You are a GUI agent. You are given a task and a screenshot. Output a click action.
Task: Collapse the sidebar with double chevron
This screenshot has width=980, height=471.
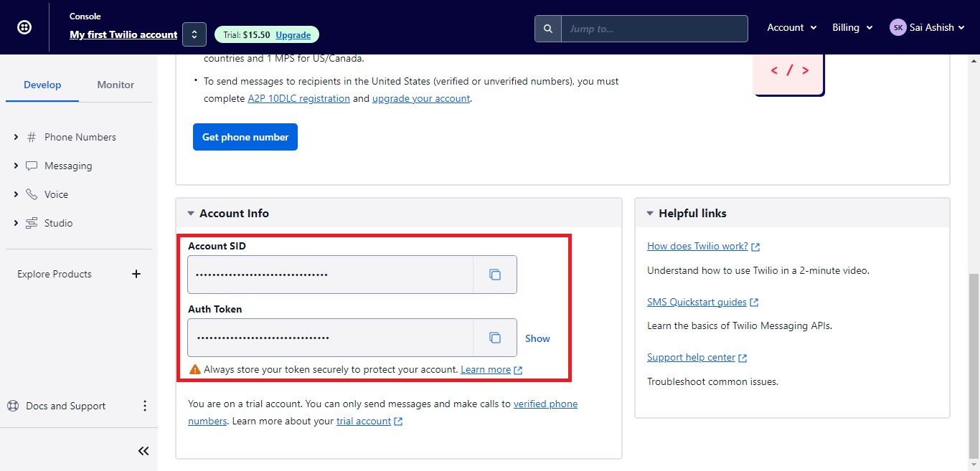(x=143, y=451)
